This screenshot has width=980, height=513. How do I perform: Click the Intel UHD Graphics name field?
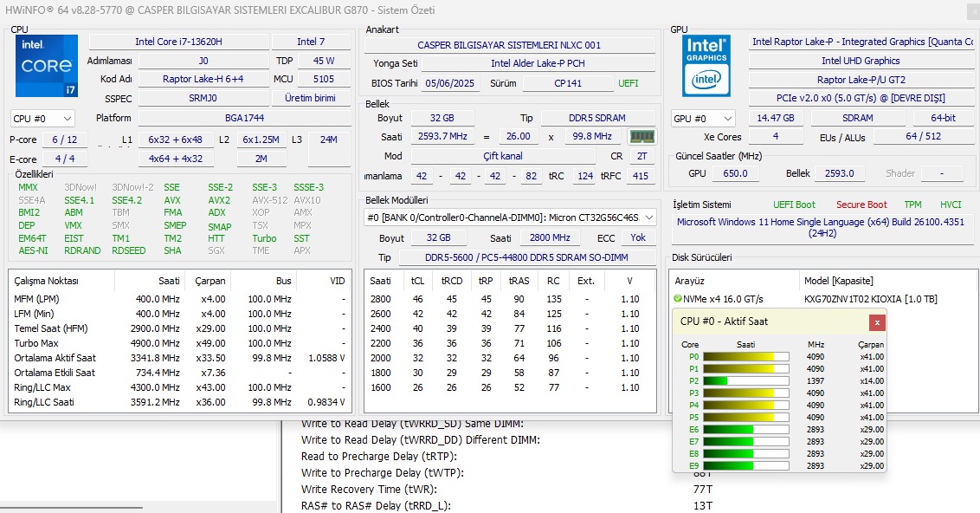tap(861, 61)
